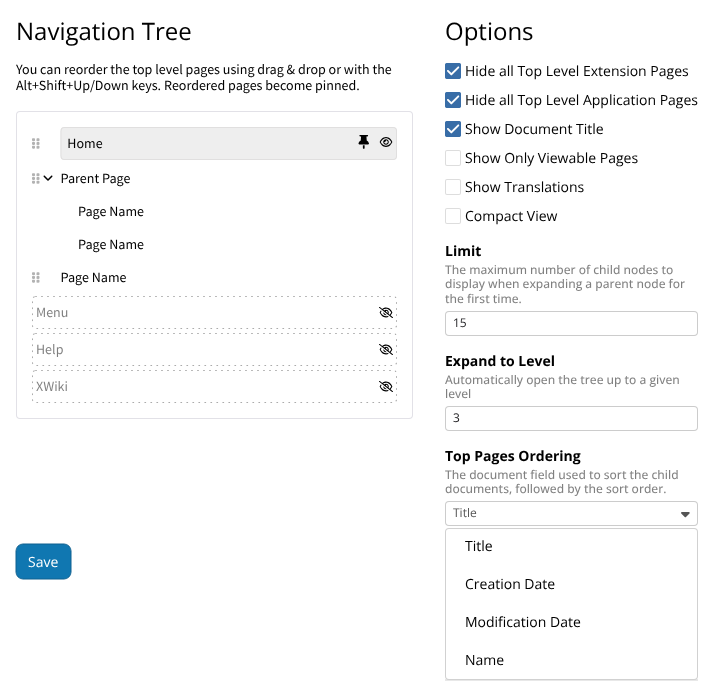Viewport: 714px width, 693px height.
Task: Open the Top Pages Ordering dropdown
Action: click(571, 514)
